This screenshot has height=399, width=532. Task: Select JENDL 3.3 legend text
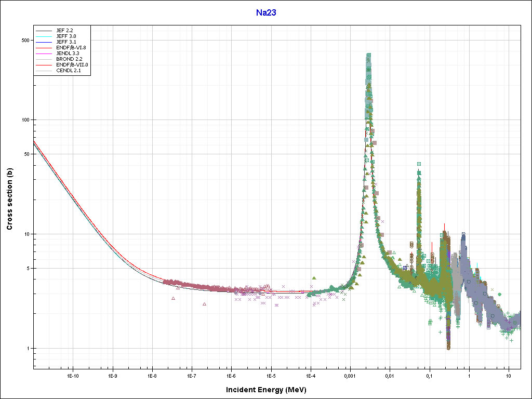click(x=68, y=53)
